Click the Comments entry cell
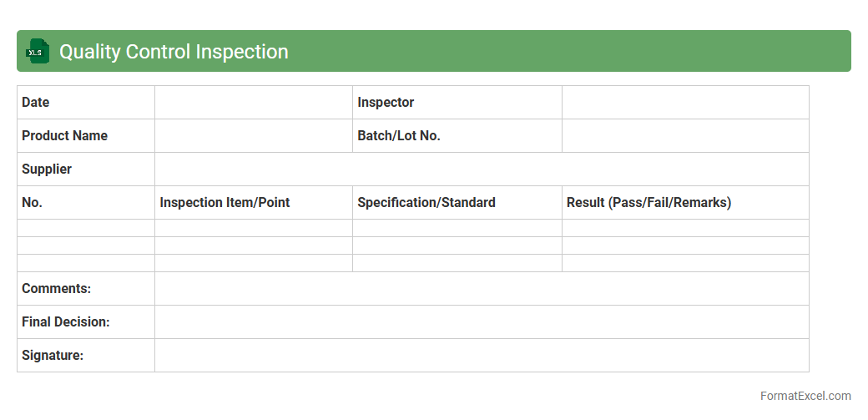Viewport: 868px width, 420px height. tap(482, 289)
